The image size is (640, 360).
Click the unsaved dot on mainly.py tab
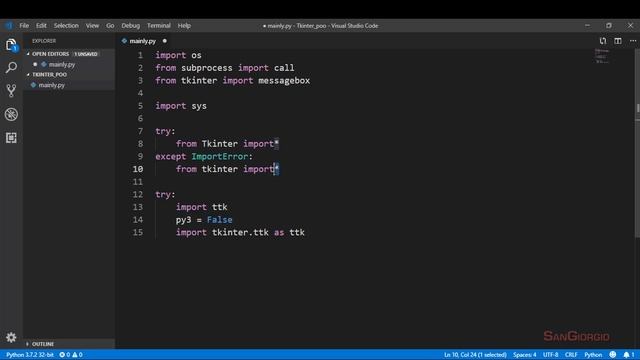(164, 41)
